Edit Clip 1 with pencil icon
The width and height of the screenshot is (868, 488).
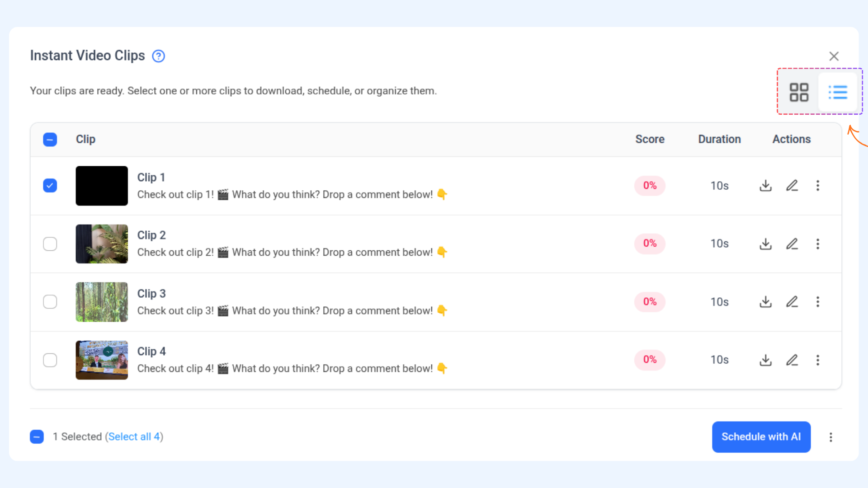792,186
